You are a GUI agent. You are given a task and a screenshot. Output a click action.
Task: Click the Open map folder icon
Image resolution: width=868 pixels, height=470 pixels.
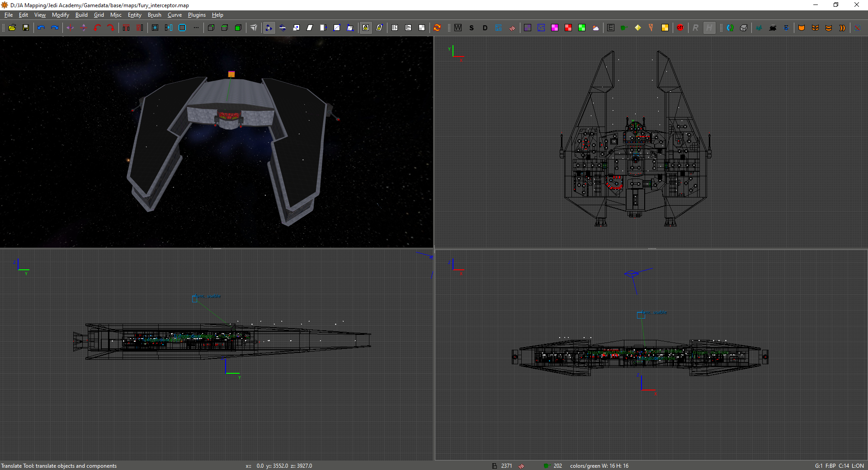coord(12,28)
